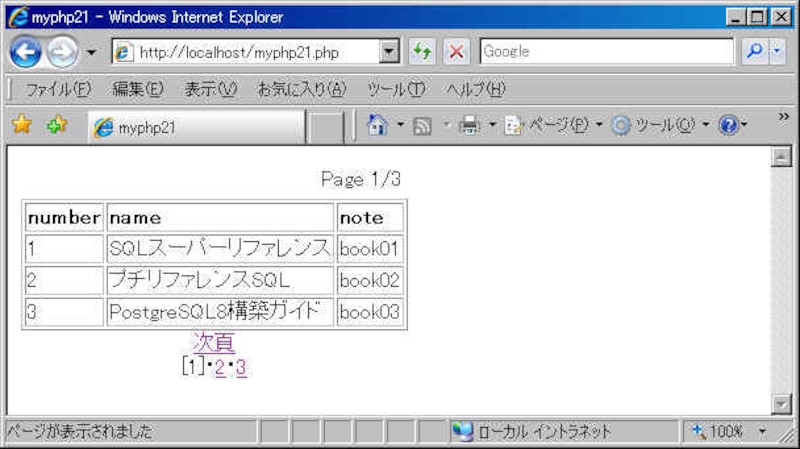
Task: Select the myphp21 browser tab
Action: (196, 127)
